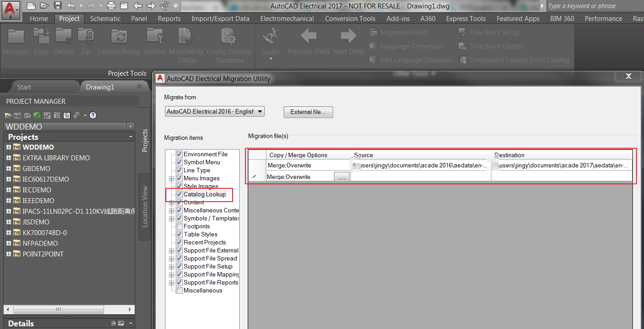644x329 pixels.
Task: Expand the NFPADEMO project node
Action: [8, 243]
